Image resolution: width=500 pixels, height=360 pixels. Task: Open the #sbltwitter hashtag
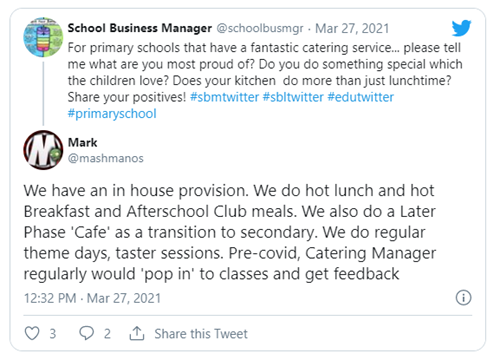(293, 97)
